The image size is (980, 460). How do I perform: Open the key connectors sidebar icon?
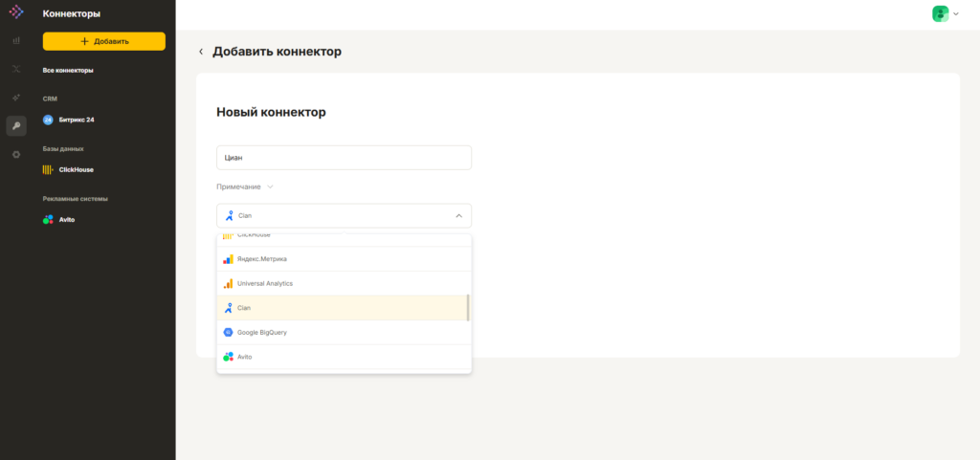(x=16, y=126)
